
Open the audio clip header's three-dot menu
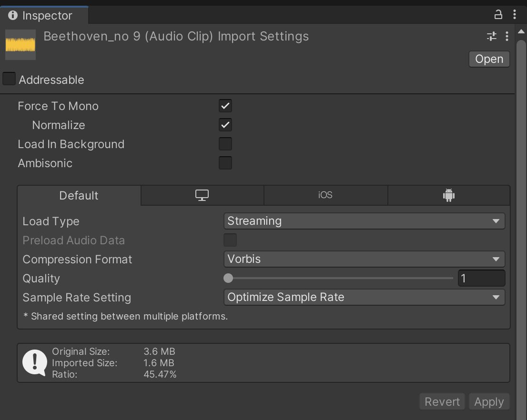click(507, 36)
